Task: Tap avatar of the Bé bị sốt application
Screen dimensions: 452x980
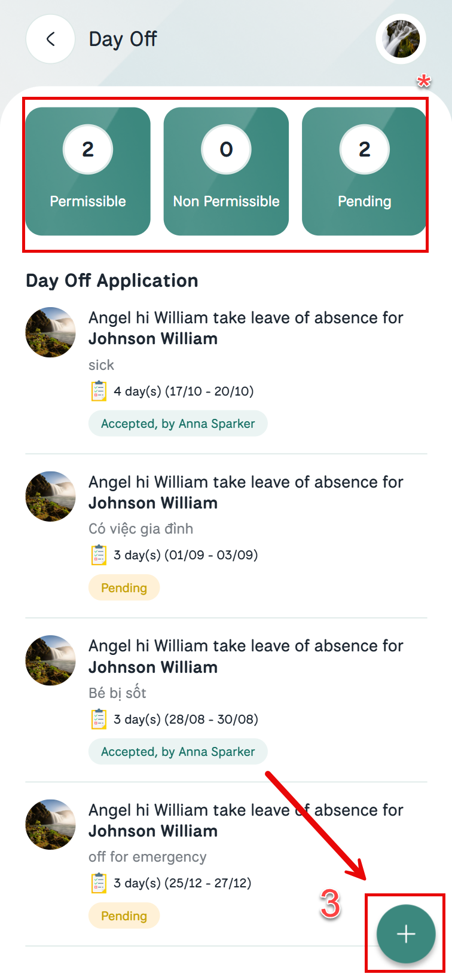Action: pyautogui.click(x=51, y=660)
